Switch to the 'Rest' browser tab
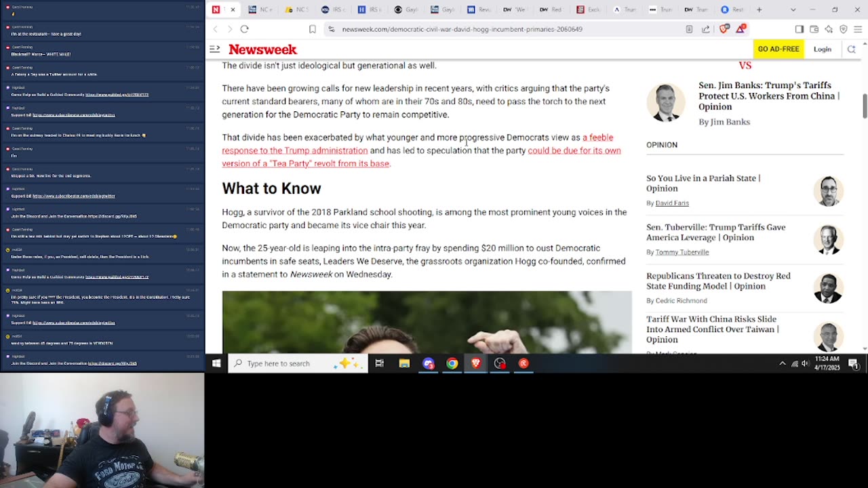This screenshot has width=868, height=488. 732,9
